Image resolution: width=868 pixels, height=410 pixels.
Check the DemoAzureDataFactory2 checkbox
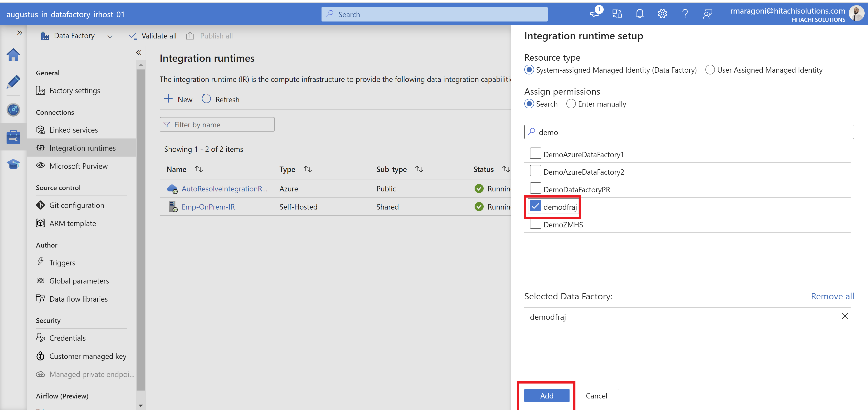535,171
